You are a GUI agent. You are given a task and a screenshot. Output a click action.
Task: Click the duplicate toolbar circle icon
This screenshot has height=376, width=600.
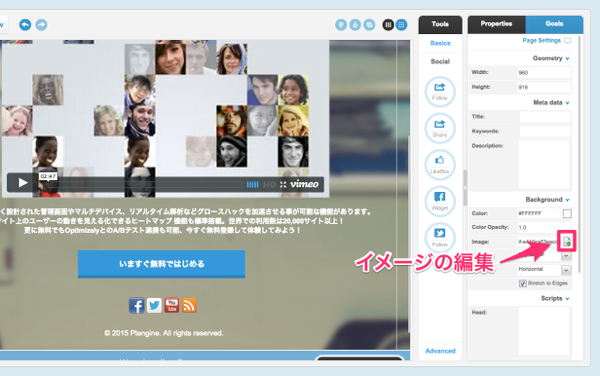(369, 25)
